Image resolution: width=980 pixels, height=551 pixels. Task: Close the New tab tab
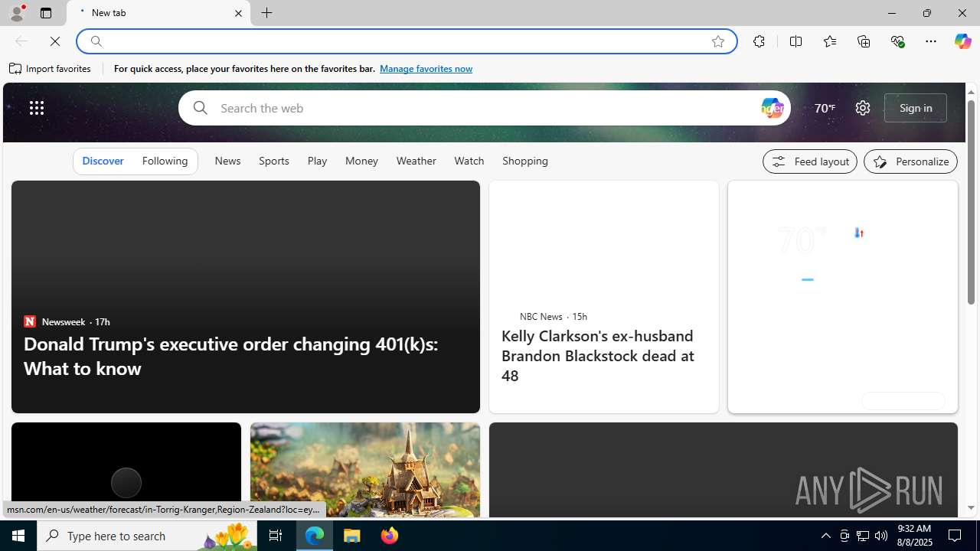pyautogui.click(x=238, y=13)
